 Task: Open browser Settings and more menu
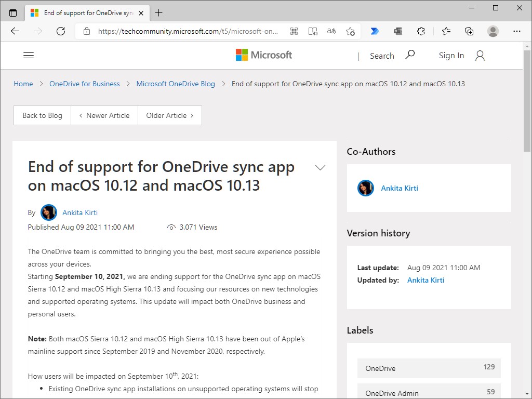click(x=516, y=31)
